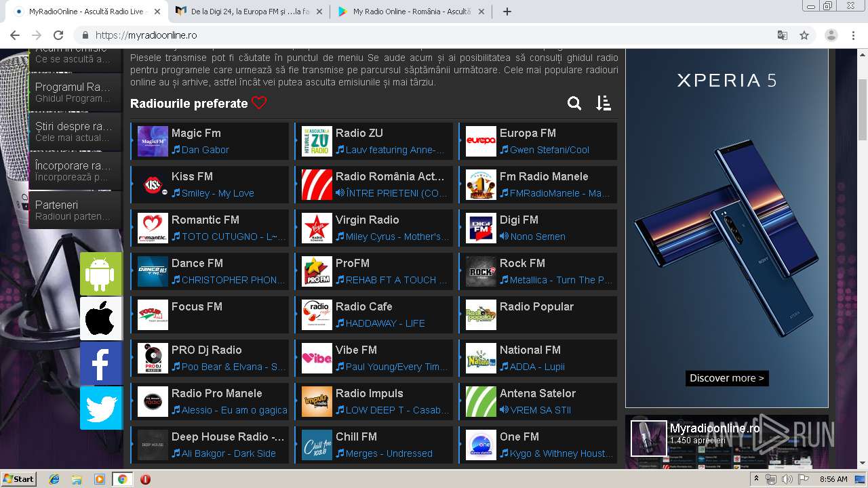Image resolution: width=868 pixels, height=488 pixels.
Task: Open the Magic Fm station logo
Action: coord(153,141)
